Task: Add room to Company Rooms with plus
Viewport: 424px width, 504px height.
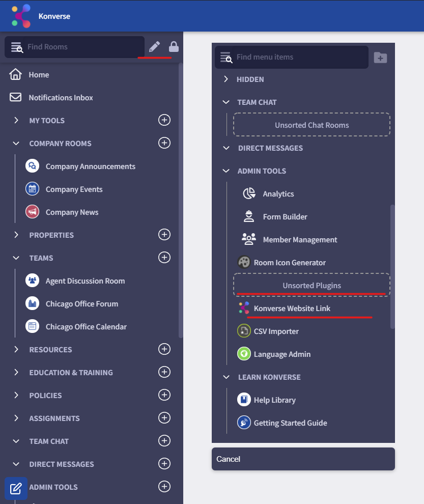Action: point(164,143)
